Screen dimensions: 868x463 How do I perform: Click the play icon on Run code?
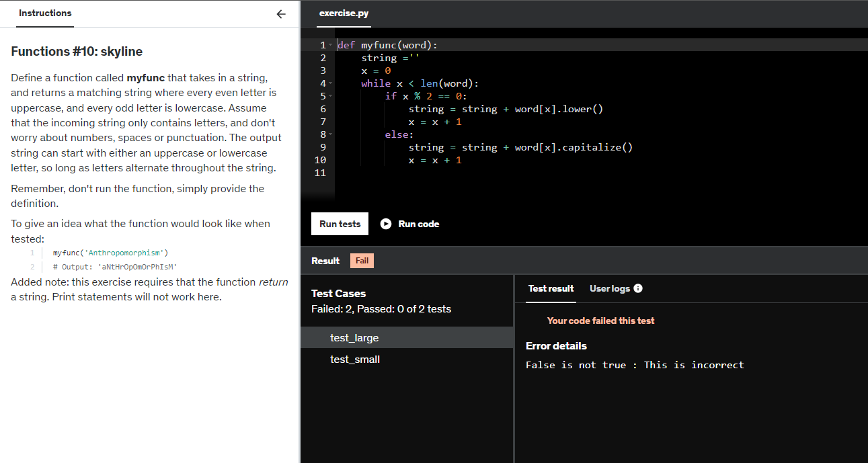pos(385,224)
